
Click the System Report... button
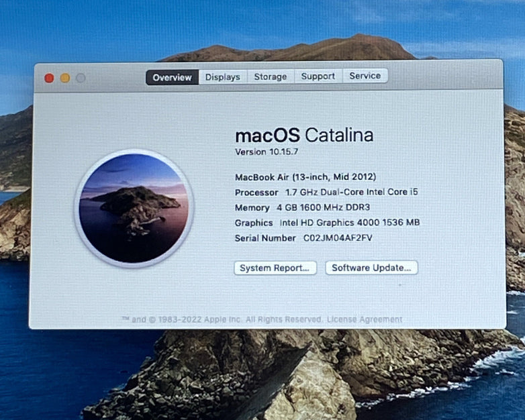click(275, 268)
